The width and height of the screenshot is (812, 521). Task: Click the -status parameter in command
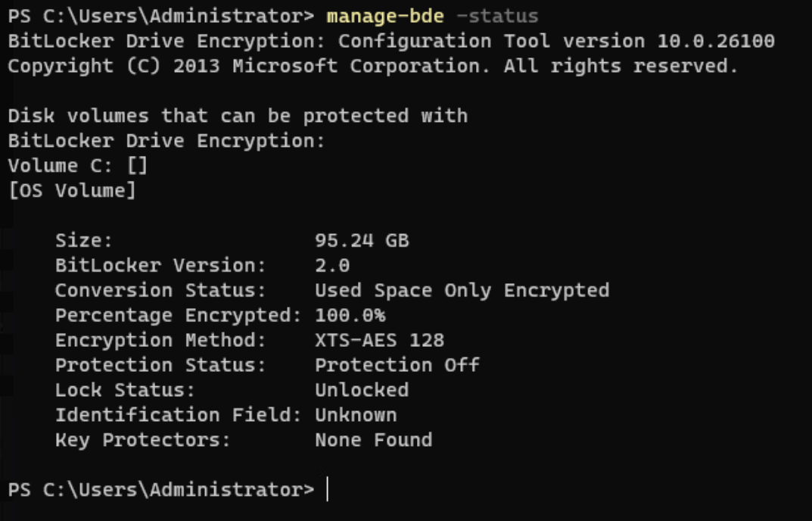point(497,15)
